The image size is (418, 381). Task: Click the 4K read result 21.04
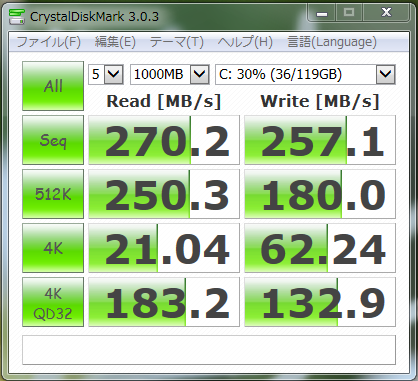click(x=164, y=248)
